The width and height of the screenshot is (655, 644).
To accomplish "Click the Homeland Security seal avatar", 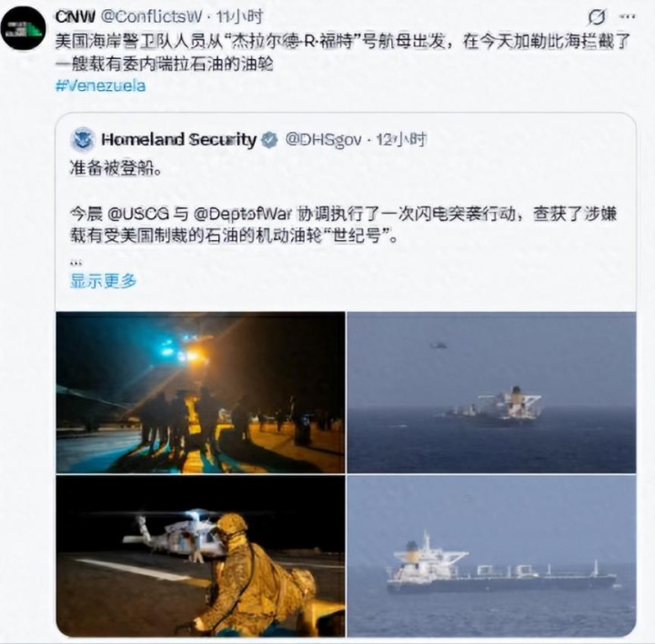I will tap(82, 139).
